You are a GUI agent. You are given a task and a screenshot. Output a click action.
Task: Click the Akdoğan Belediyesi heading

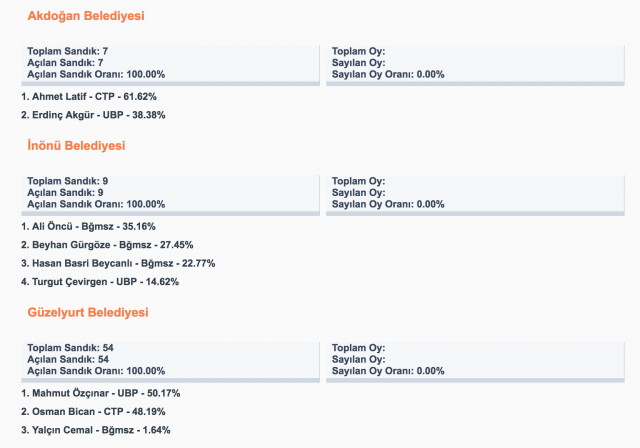[x=85, y=16]
